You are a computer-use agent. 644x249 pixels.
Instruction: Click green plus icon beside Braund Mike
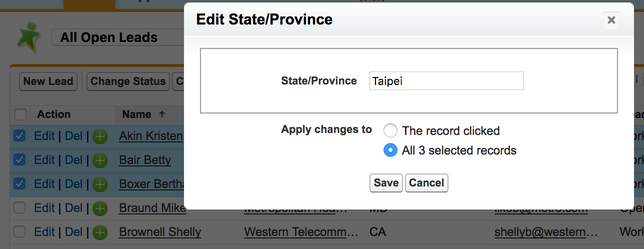100,208
